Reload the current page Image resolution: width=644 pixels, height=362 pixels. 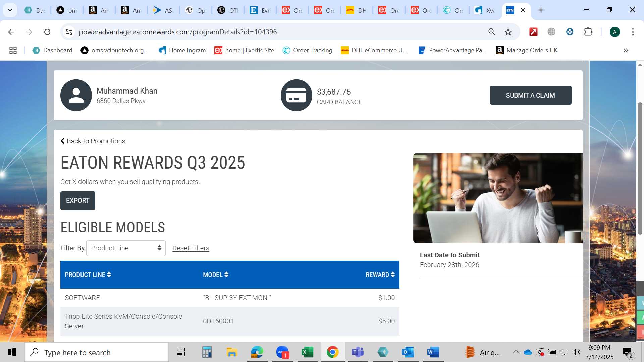(47, 32)
